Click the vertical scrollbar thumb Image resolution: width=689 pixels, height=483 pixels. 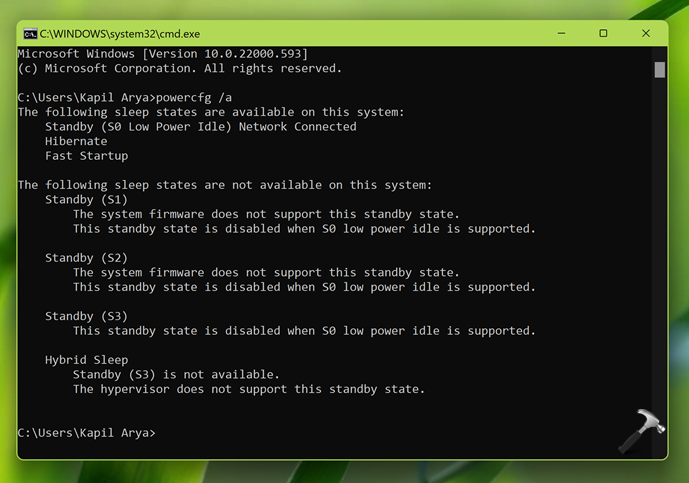pyautogui.click(x=660, y=69)
